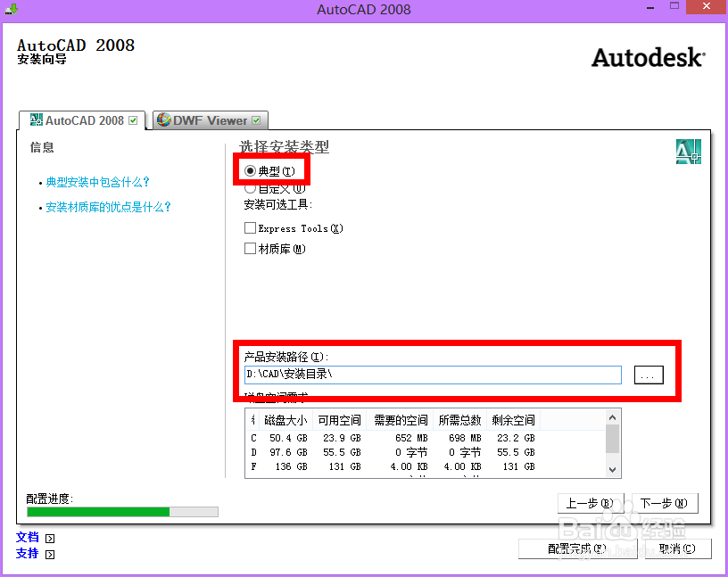Enable the 材质库(M) material library checkbox
This screenshot has height=577, width=728.
tap(250, 249)
